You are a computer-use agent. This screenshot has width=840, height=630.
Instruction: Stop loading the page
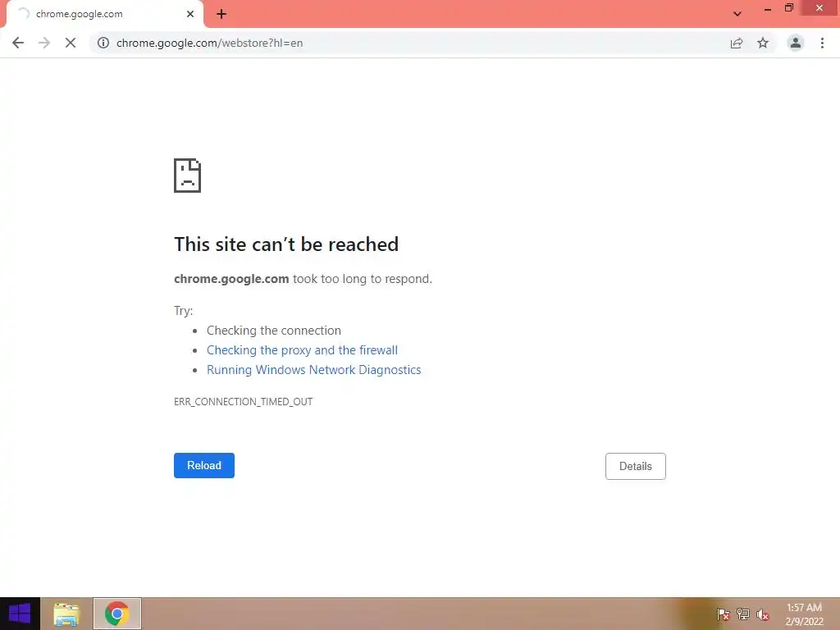click(x=71, y=43)
